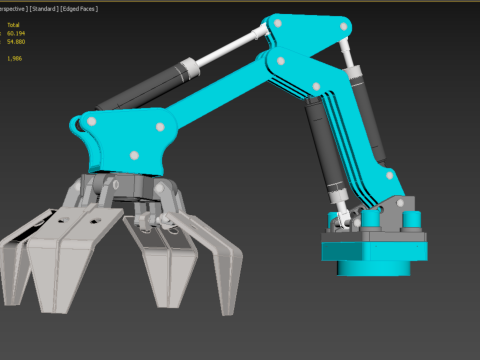Open the [Standard] viewport shading menu
This screenshot has height=360, width=480.
(x=44, y=9)
